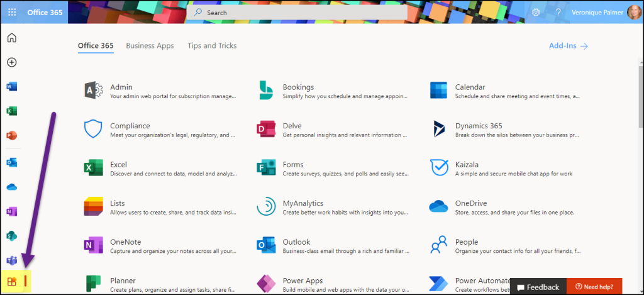Image resolution: width=644 pixels, height=295 pixels.
Task: Switch to the Tips and Tricks tab
Action: pos(212,46)
